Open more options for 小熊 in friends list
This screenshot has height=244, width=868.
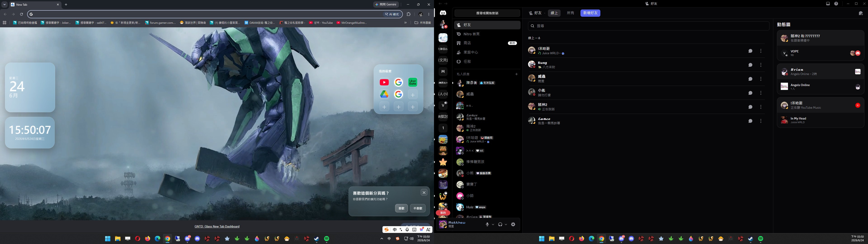click(x=761, y=93)
